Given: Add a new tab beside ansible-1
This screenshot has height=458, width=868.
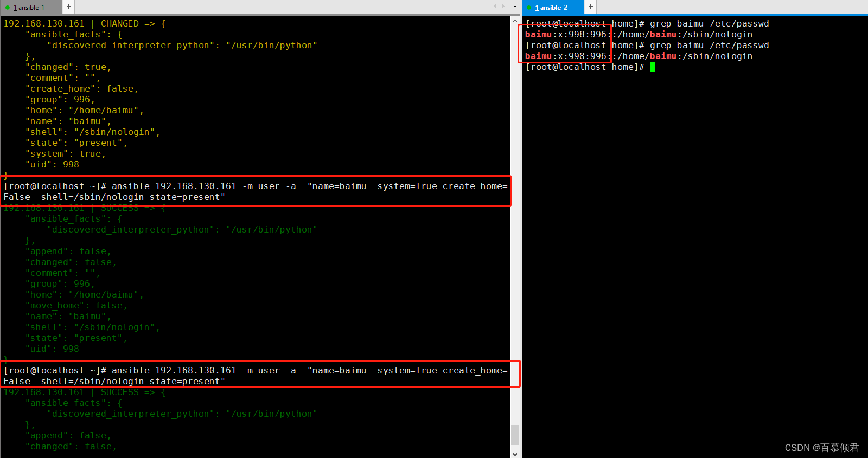Looking at the screenshot, I should pos(69,7).
